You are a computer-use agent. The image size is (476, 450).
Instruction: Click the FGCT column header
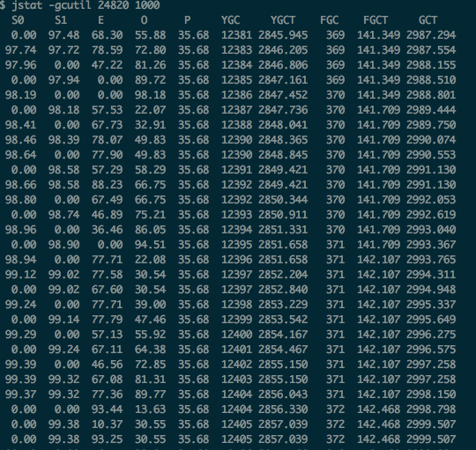pos(376,20)
